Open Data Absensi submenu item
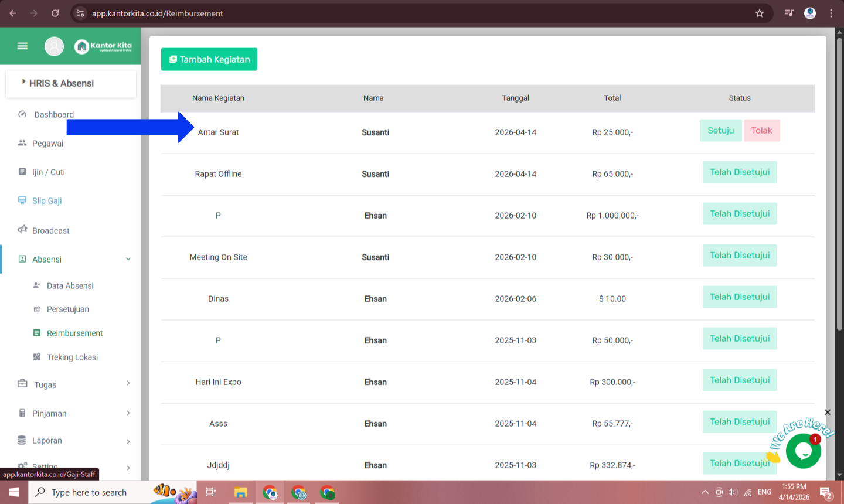 point(70,285)
